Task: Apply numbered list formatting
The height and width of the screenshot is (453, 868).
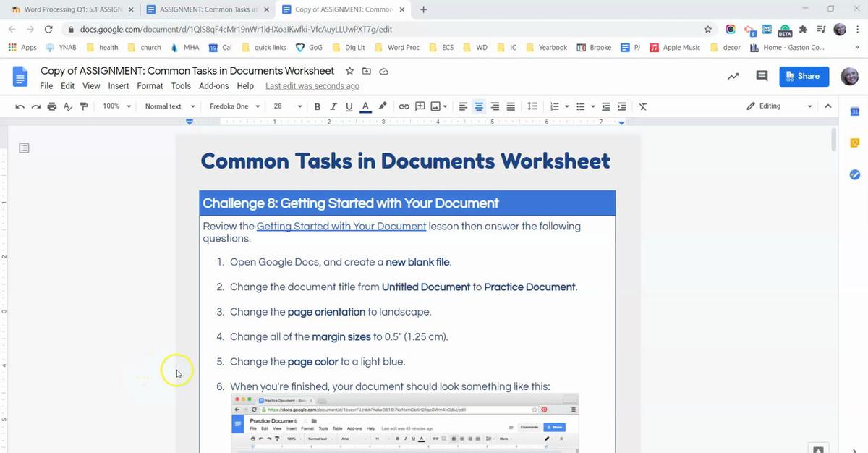Action: [x=555, y=106]
